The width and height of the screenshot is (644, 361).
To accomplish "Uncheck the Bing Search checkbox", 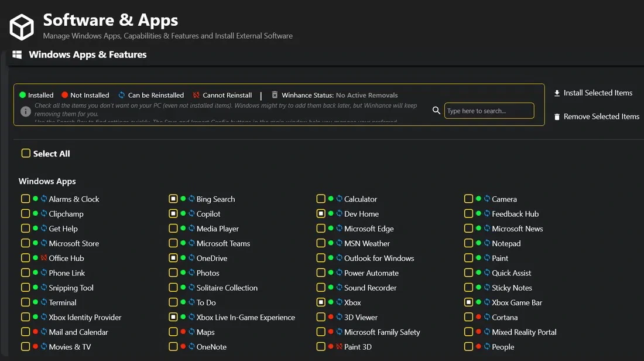I will pos(173,199).
